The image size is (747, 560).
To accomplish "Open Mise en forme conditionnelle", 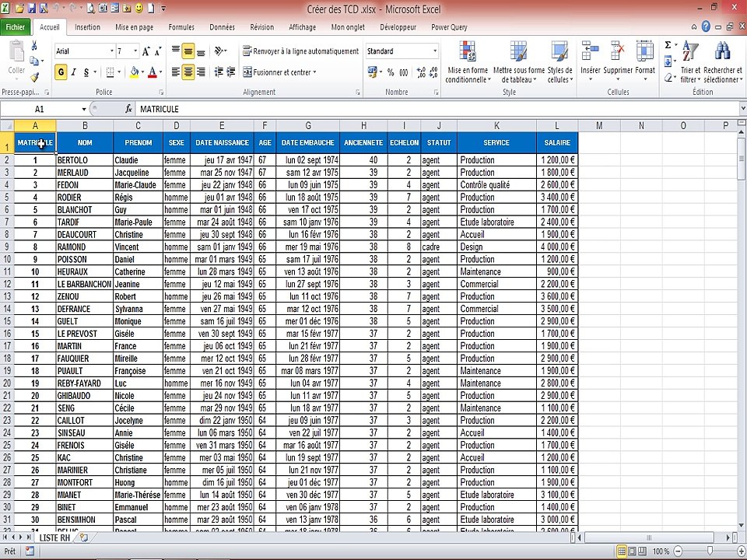I will click(x=468, y=62).
